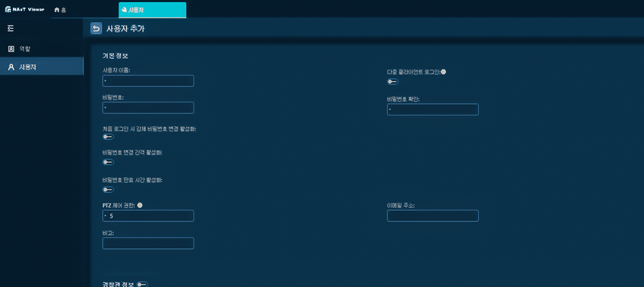Click the 비밀번호 확인 input field
The image size is (644, 287).
click(432, 110)
